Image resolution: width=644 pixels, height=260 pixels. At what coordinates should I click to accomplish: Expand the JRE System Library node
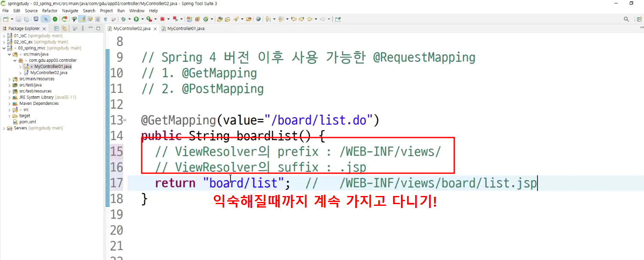(9, 98)
